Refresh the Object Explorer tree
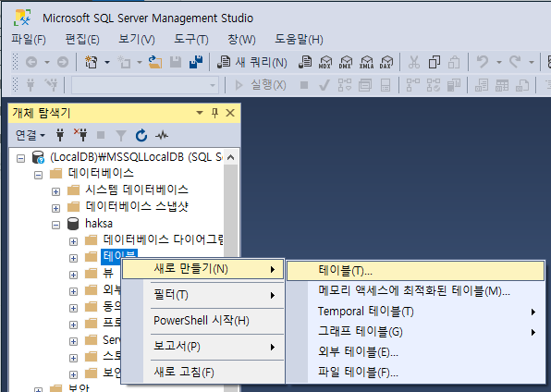This screenshot has width=551, height=392. click(x=141, y=135)
